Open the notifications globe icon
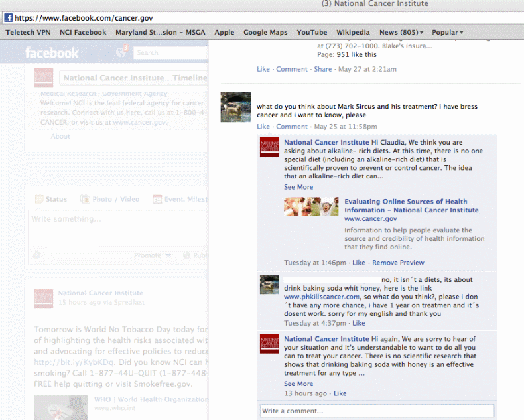 click(x=120, y=52)
